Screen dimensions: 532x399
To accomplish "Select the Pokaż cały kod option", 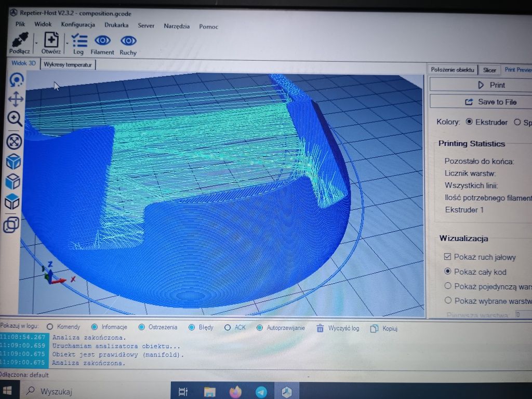I will 448,271.
